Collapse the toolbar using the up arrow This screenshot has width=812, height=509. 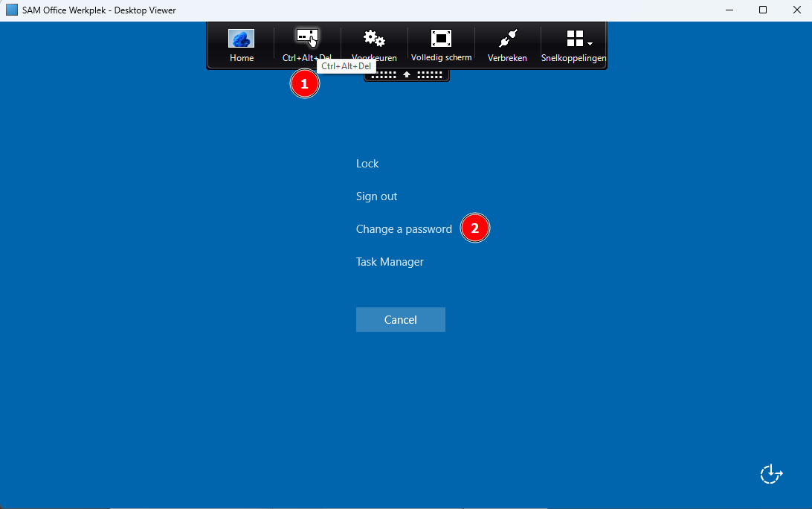[407, 74]
